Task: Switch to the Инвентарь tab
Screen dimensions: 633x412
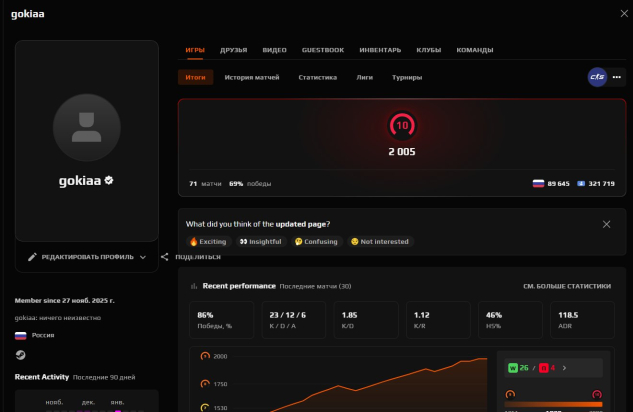Action: pyautogui.click(x=380, y=49)
